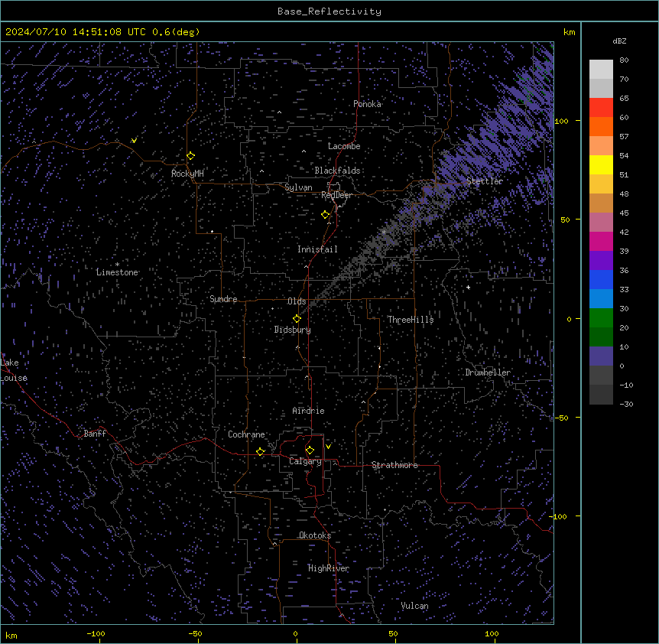Select the Limestone label text
The height and width of the screenshot is (644, 659).
click(117, 272)
